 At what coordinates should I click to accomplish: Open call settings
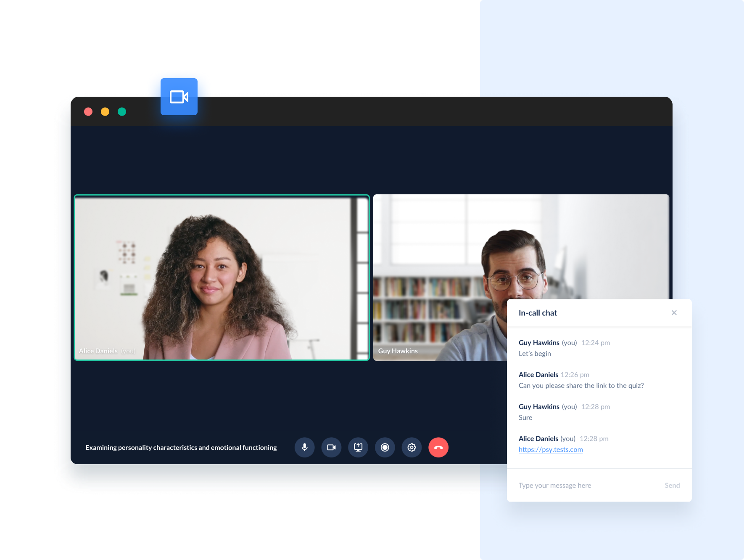412,447
